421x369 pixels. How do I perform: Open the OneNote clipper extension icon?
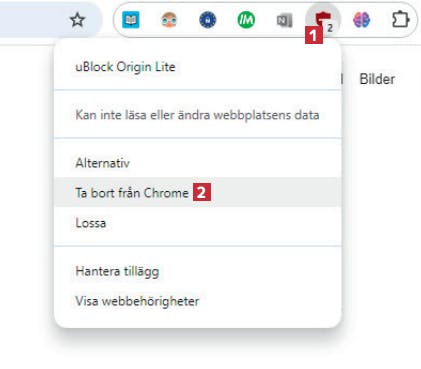point(284,20)
